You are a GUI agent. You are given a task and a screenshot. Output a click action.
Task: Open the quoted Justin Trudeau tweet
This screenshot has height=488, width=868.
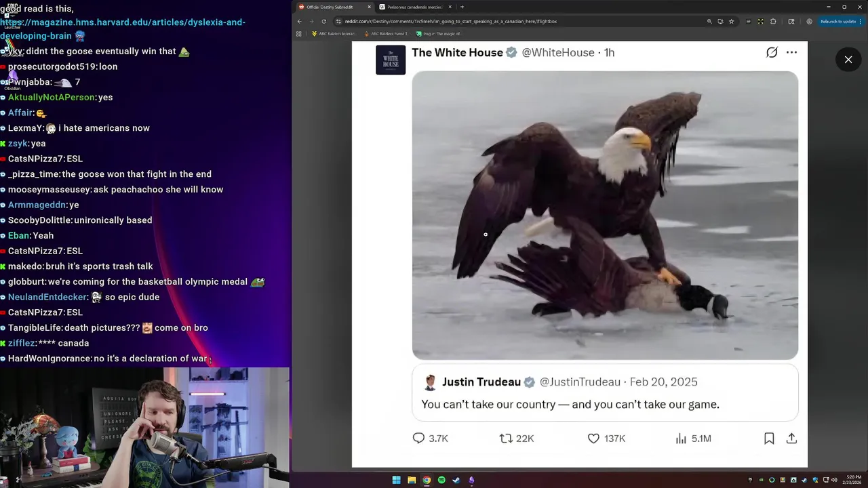tap(605, 393)
